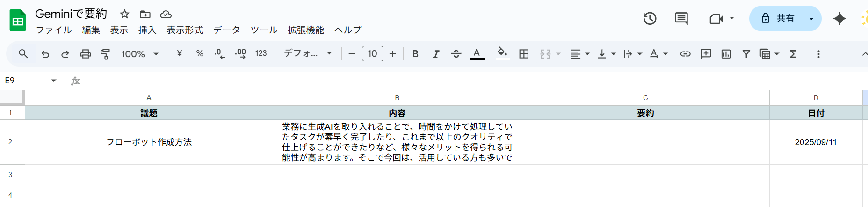Redo the last action
The image size is (868, 207).
[65, 54]
